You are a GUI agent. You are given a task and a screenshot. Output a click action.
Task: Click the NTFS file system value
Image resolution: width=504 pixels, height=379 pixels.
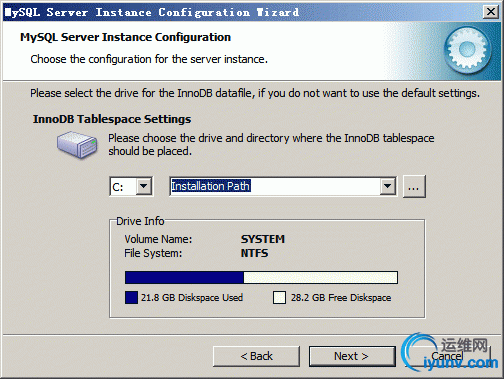[254, 253]
